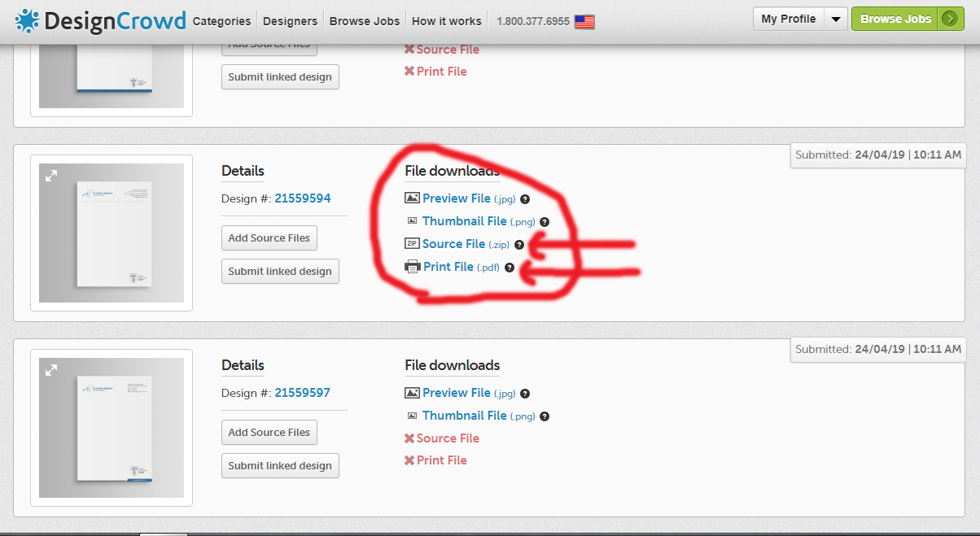Open the Designers menu

[x=290, y=21]
